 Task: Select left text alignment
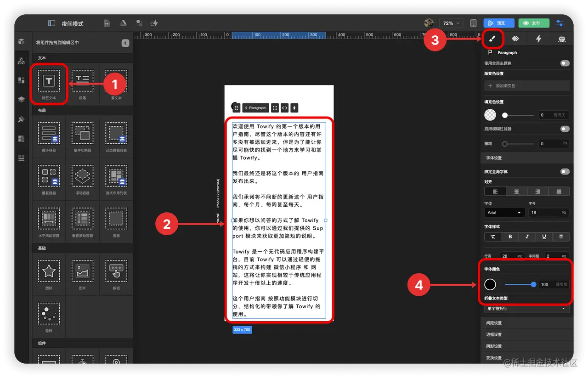(x=495, y=191)
